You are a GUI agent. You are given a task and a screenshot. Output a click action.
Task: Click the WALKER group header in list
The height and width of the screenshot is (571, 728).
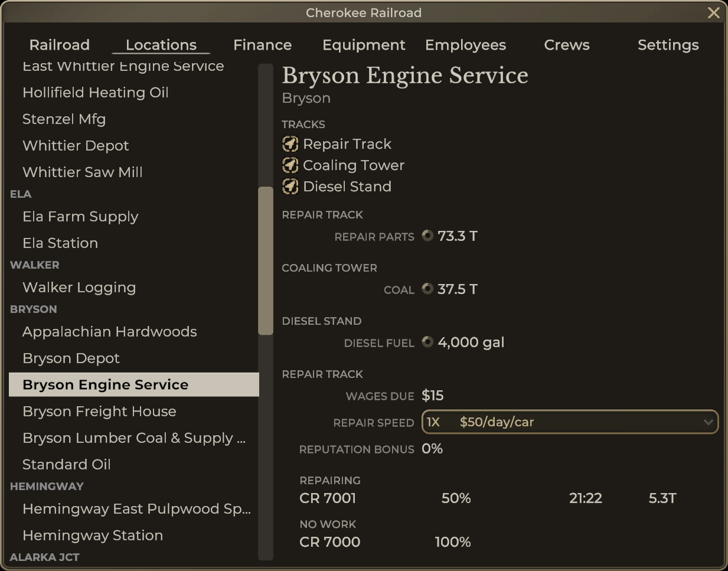tap(35, 265)
